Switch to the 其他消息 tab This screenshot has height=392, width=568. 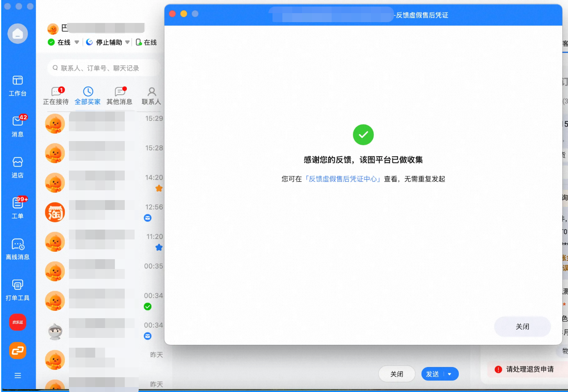pos(119,96)
